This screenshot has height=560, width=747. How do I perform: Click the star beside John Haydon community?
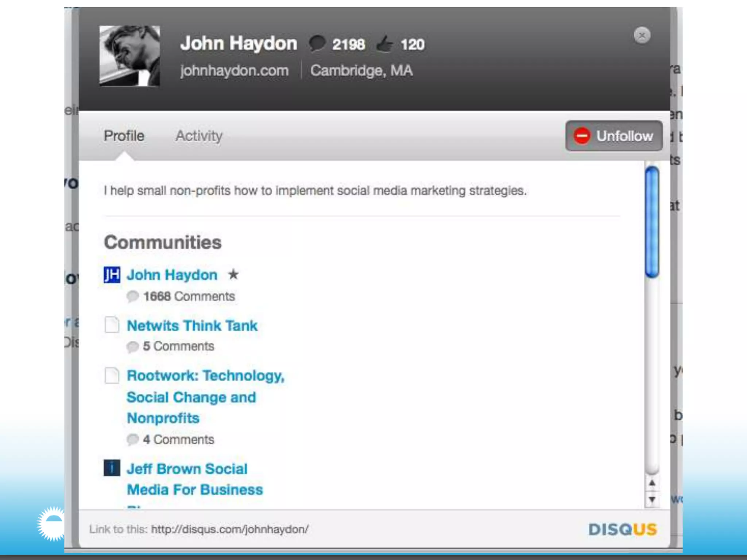(233, 274)
